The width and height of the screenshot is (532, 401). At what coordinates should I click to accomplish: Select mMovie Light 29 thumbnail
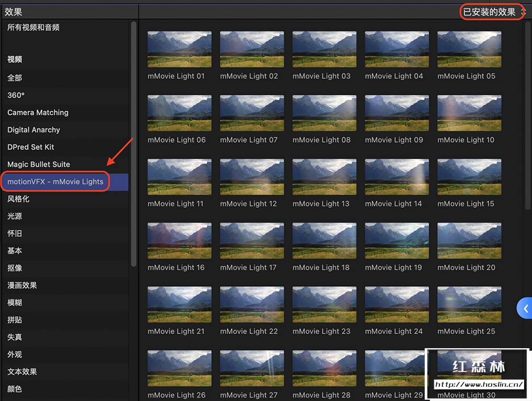395,369
